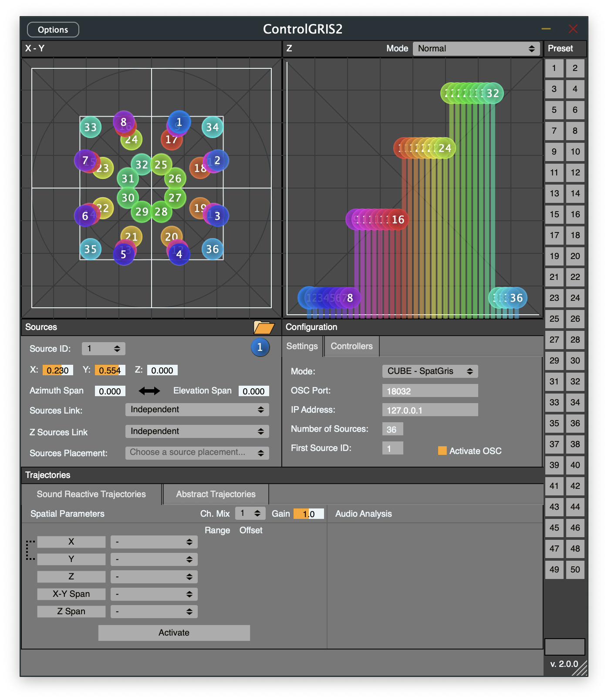This screenshot has width=608, height=700.
Task: Expand the Sources Link dropdown
Action: click(197, 410)
